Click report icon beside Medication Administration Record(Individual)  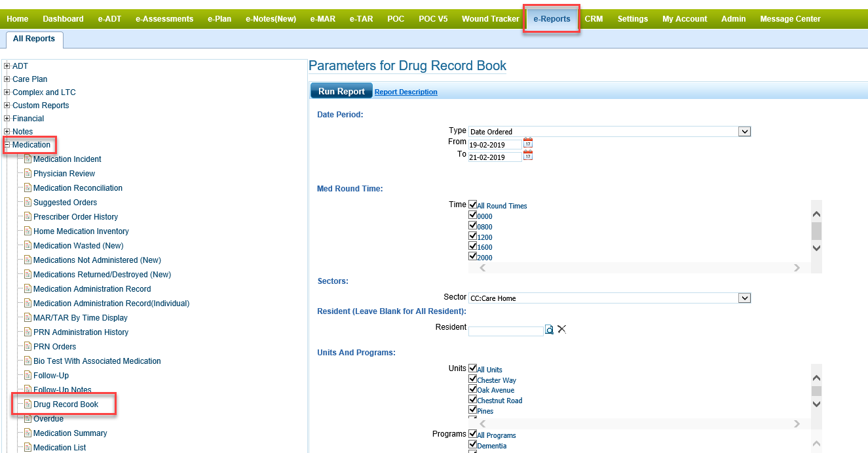(x=28, y=303)
